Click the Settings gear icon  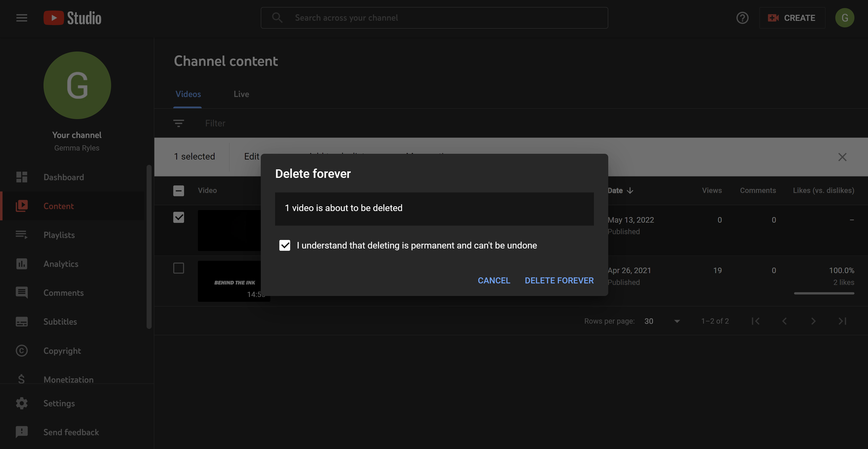(22, 403)
